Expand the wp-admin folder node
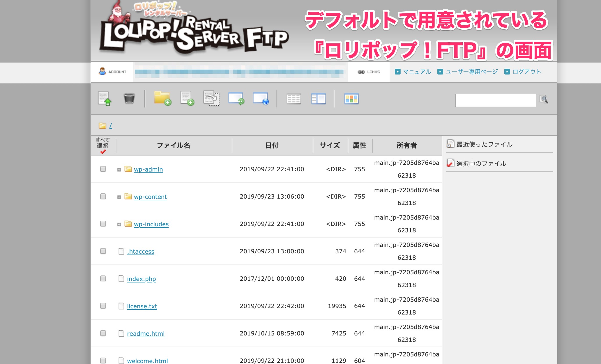The image size is (601, 364). pos(119,170)
